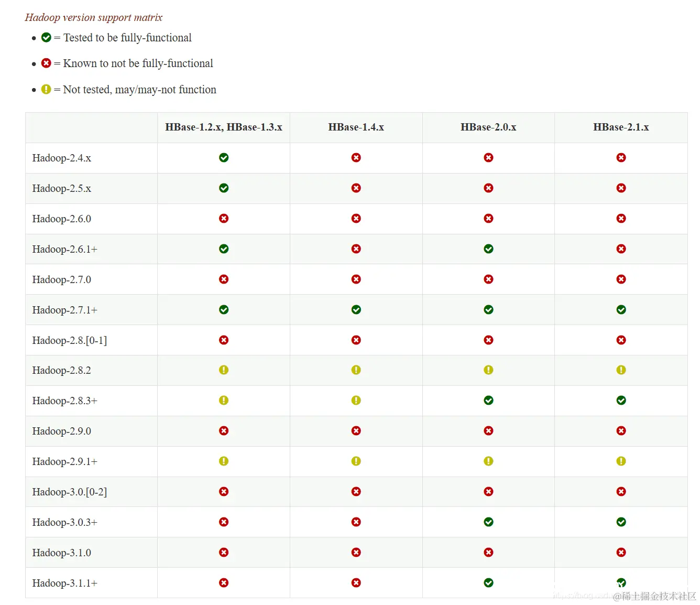Click exclamation icon for Hadoop-2.8.2 under HBase-1.2.x
The width and height of the screenshot is (700, 605).
pyautogui.click(x=224, y=370)
